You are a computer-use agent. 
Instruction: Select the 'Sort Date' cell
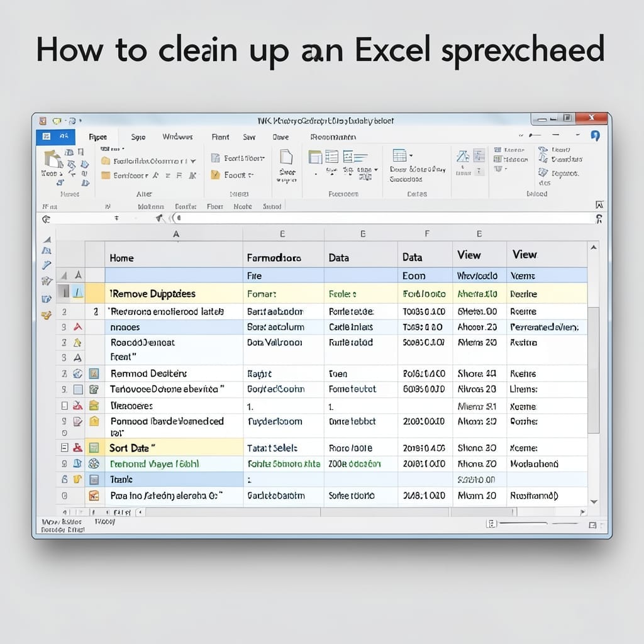pyautogui.click(x=174, y=448)
